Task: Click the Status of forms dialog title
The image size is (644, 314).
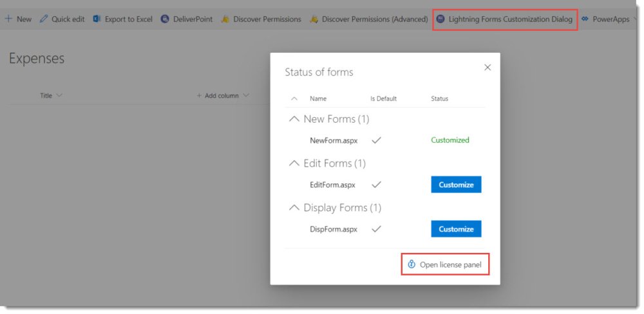Action: click(319, 73)
